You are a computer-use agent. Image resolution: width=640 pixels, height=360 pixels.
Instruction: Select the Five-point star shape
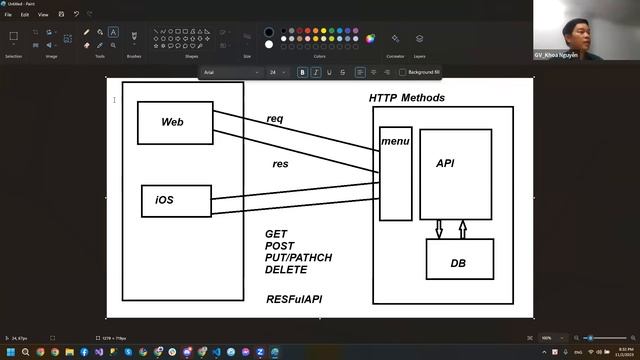coord(156,46)
